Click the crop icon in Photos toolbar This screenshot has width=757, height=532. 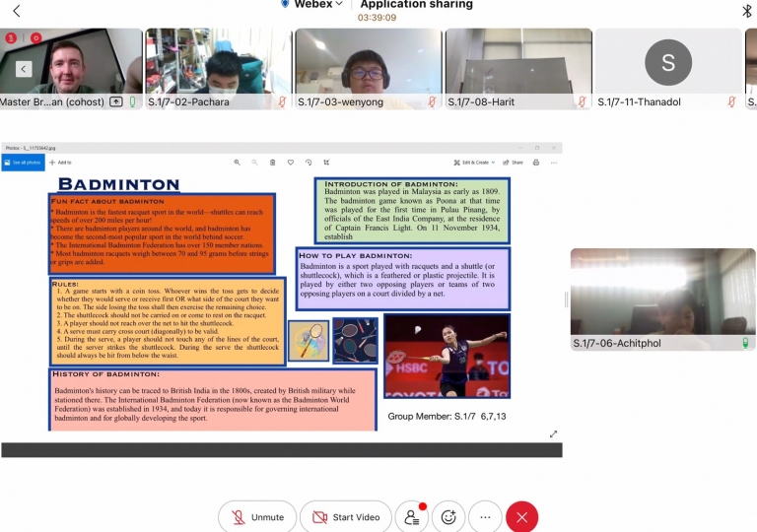[x=326, y=163]
